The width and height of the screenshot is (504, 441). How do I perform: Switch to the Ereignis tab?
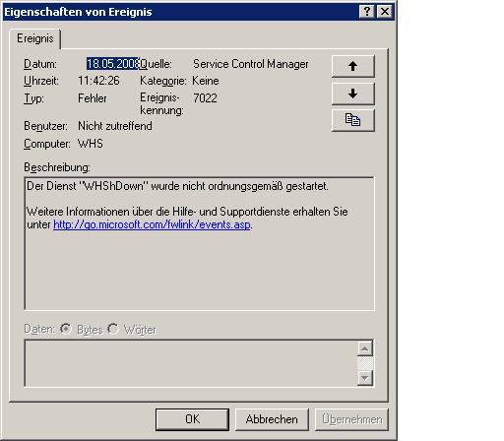(x=35, y=38)
